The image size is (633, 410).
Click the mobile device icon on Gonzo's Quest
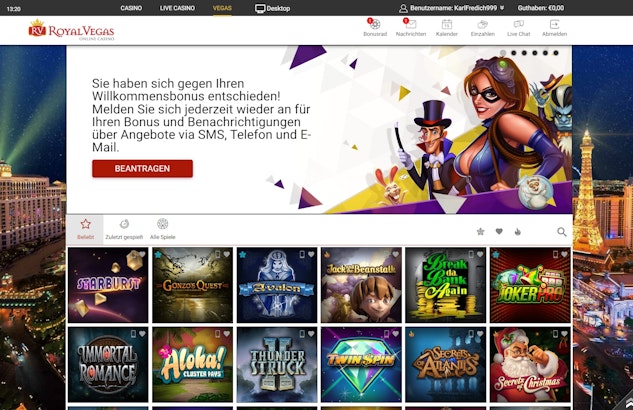pos(218,254)
